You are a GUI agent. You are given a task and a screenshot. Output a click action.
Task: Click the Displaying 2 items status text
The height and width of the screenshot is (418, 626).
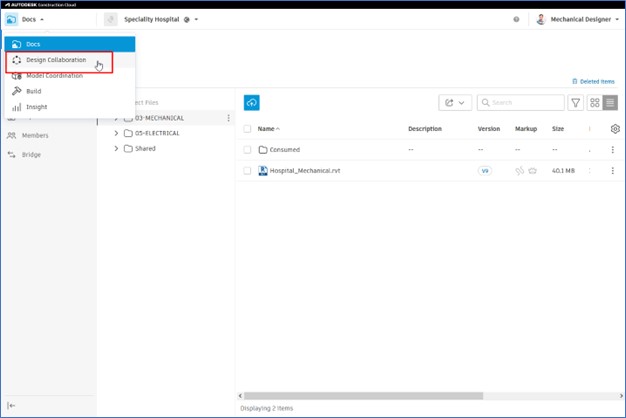(266, 408)
